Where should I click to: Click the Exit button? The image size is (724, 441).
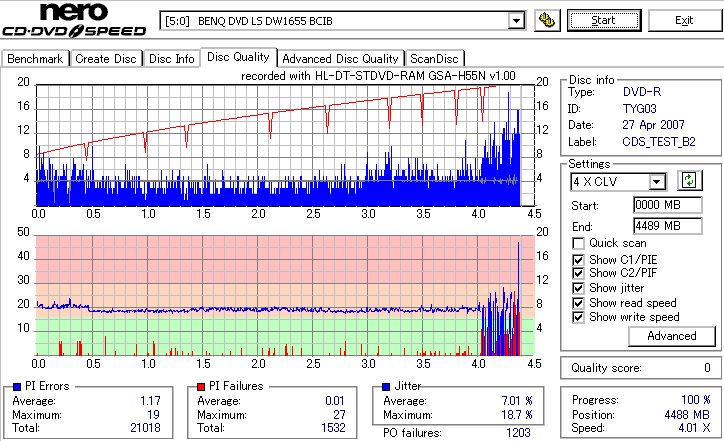(684, 20)
